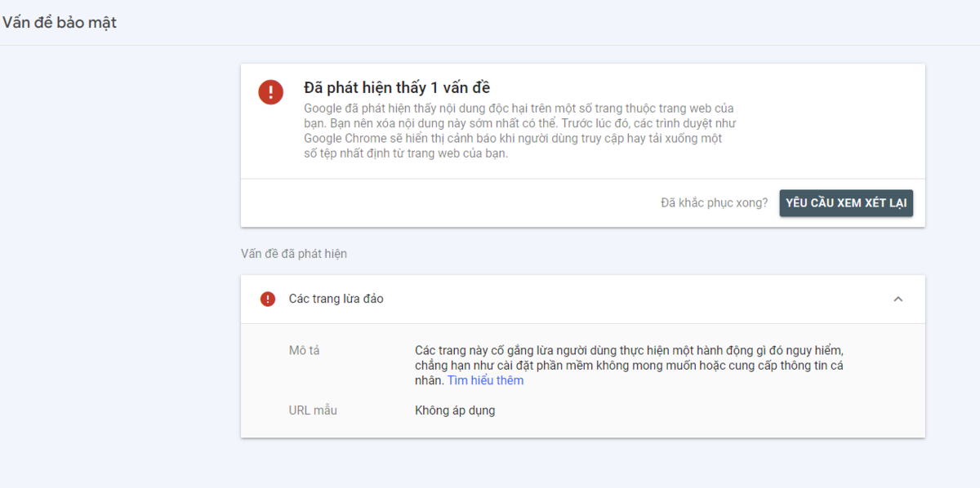This screenshot has width=980, height=488.
Task: Toggle the Các trang lừa đảo issue row title
Action: pyautogui.click(x=336, y=299)
